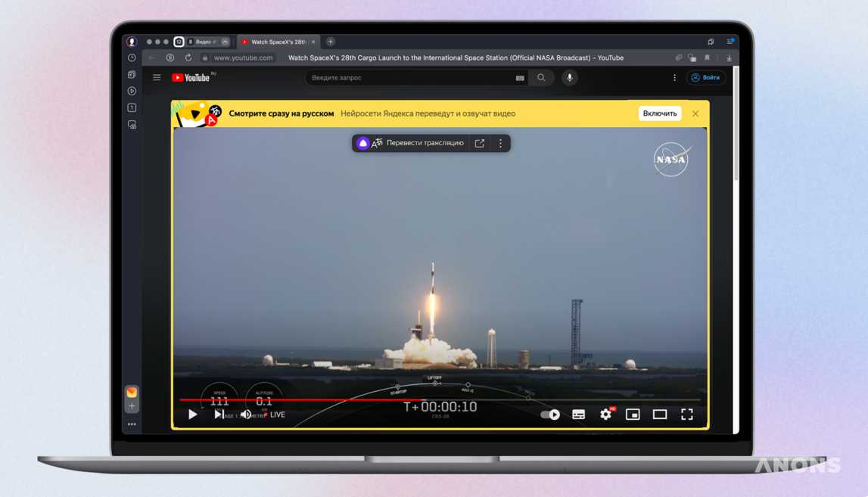Click the YouTube search magnifier button
This screenshot has height=497, width=868.
click(x=541, y=77)
